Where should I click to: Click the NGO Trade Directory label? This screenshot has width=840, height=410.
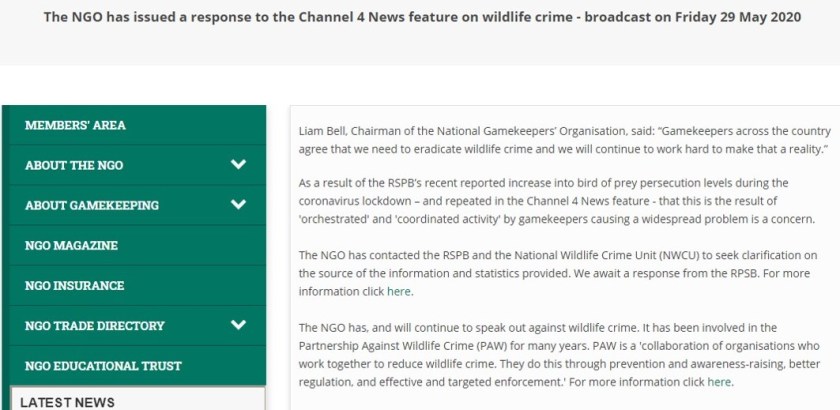tap(95, 325)
